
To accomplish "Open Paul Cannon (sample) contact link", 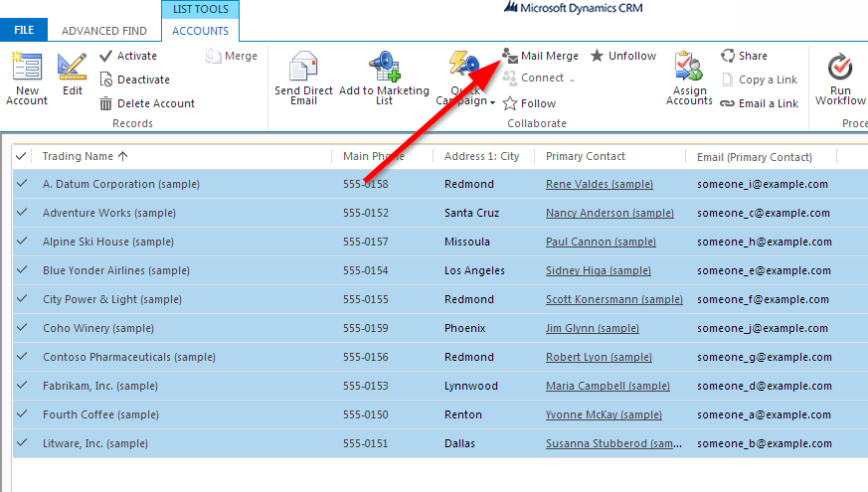I will [601, 242].
